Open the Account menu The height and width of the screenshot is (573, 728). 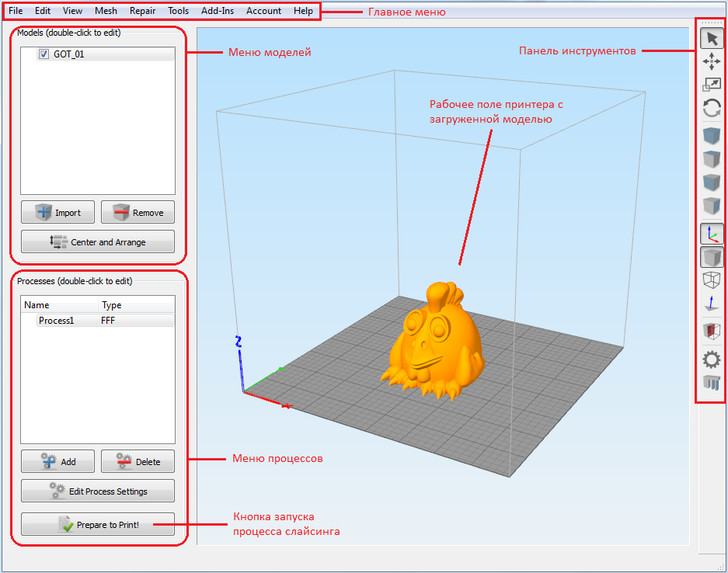tap(263, 11)
